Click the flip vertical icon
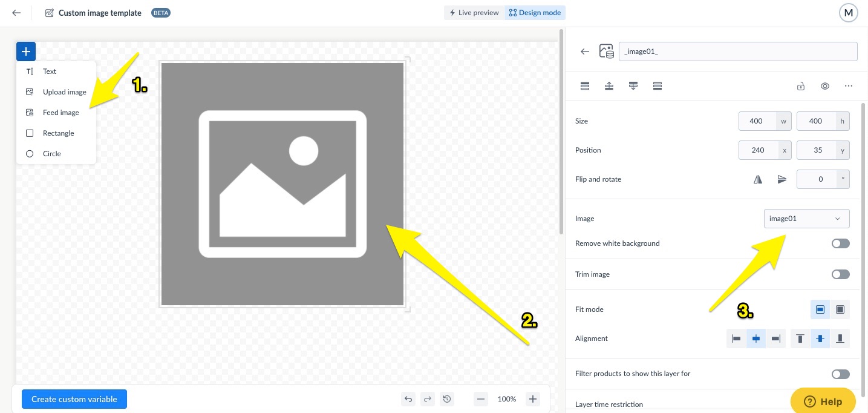Image resolution: width=868 pixels, height=413 pixels. pyautogui.click(x=782, y=179)
